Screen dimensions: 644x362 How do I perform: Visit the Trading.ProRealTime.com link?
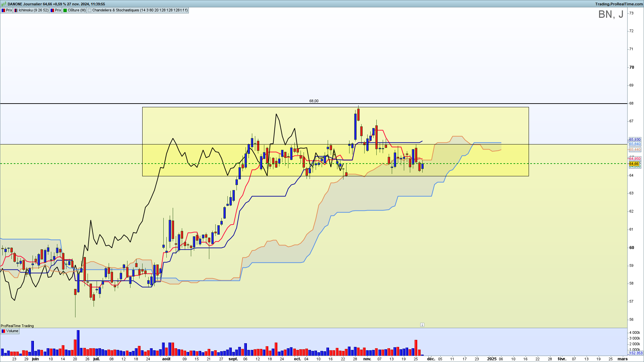pos(619,4)
